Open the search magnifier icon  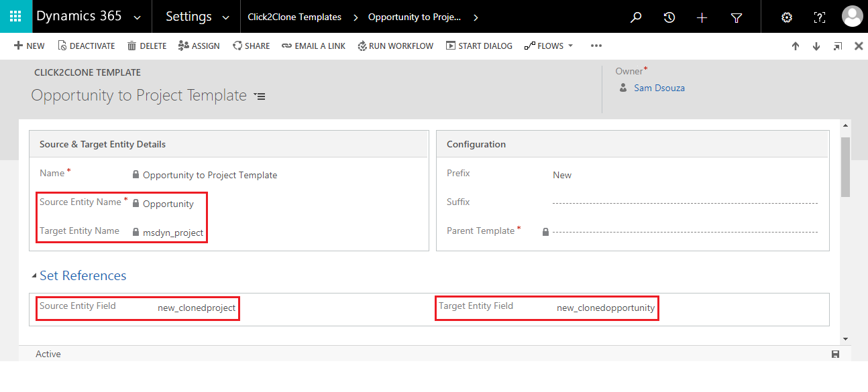pyautogui.click(x=636, y=17)
